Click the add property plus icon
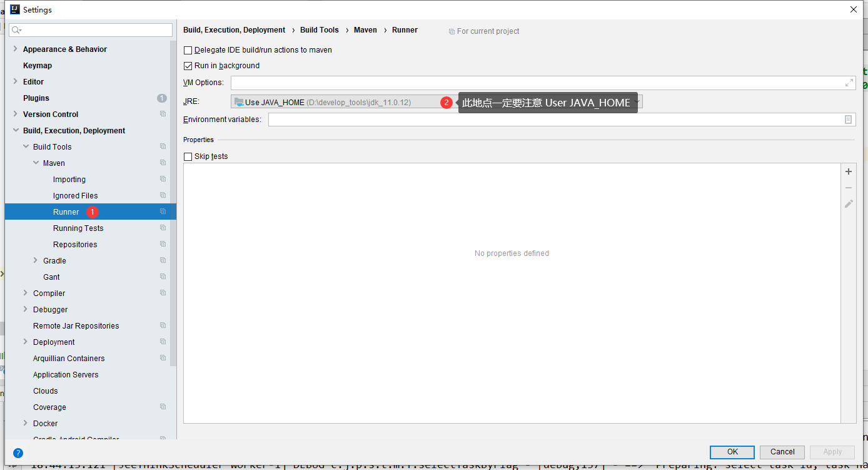The height and width of the screenshot is (470, 868). pyautogui.click(x=849, y=171)
